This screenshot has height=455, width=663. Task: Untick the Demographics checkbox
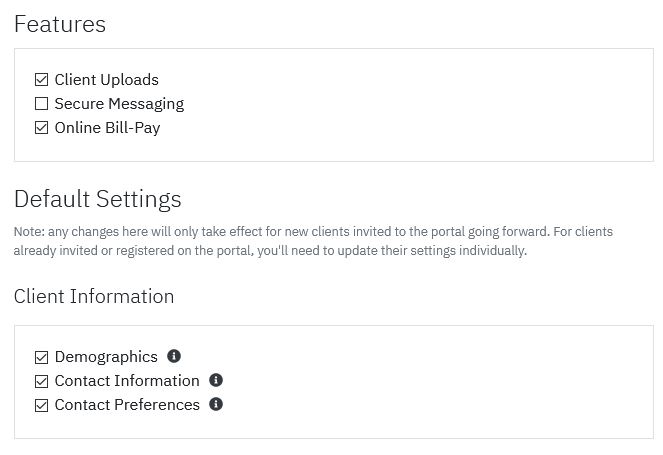pyautogui.click(x=41, y=357)
